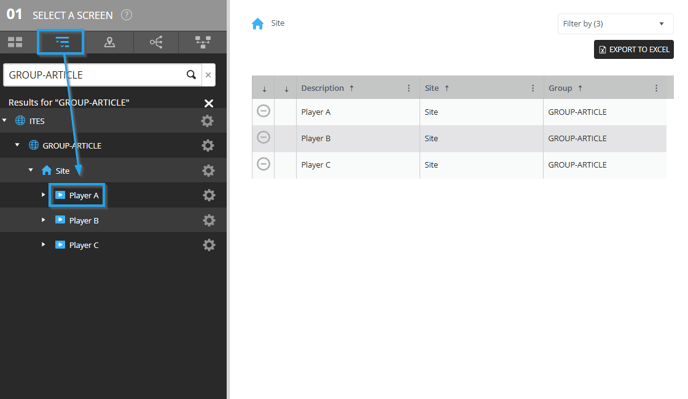Image resolution: width=688 pixels, height=399 pixels.
Task: Sort table by Site column
Action: 432,88
